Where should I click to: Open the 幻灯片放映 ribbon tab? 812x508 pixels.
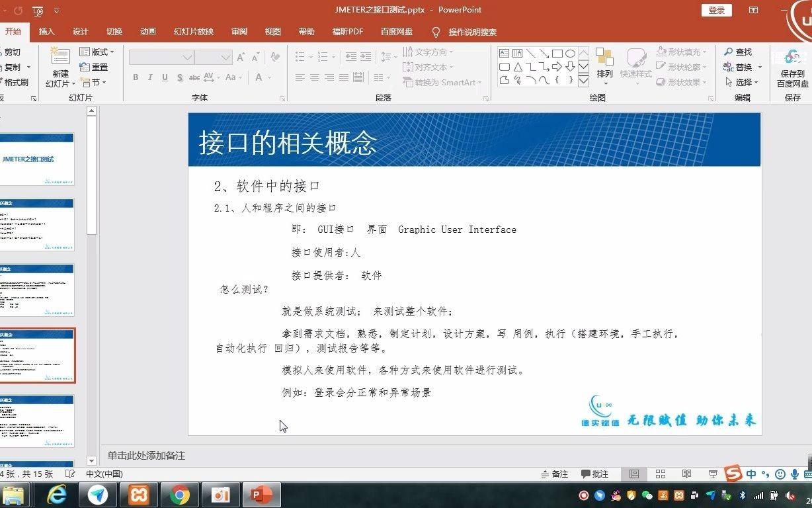coord(193,31)
